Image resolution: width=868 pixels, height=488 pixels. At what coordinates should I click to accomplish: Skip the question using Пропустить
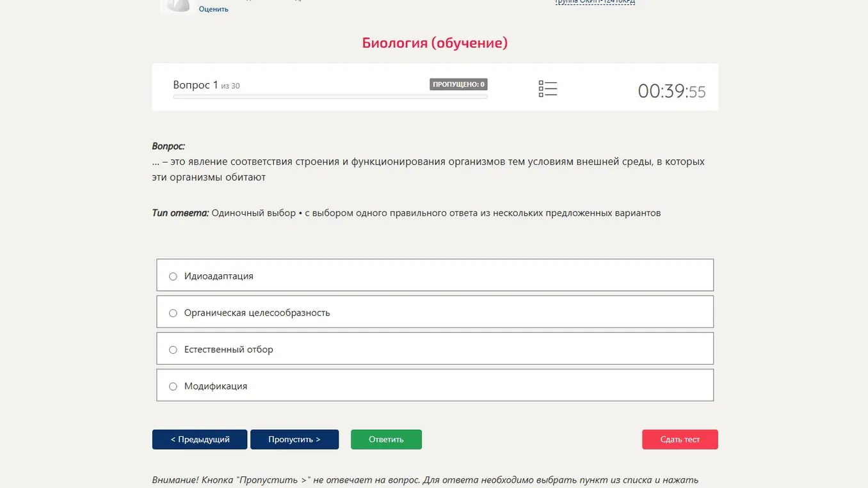click(x=294, y=439)
